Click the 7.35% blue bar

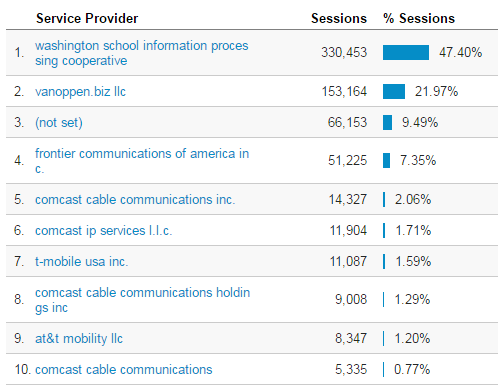coord(386,161)
